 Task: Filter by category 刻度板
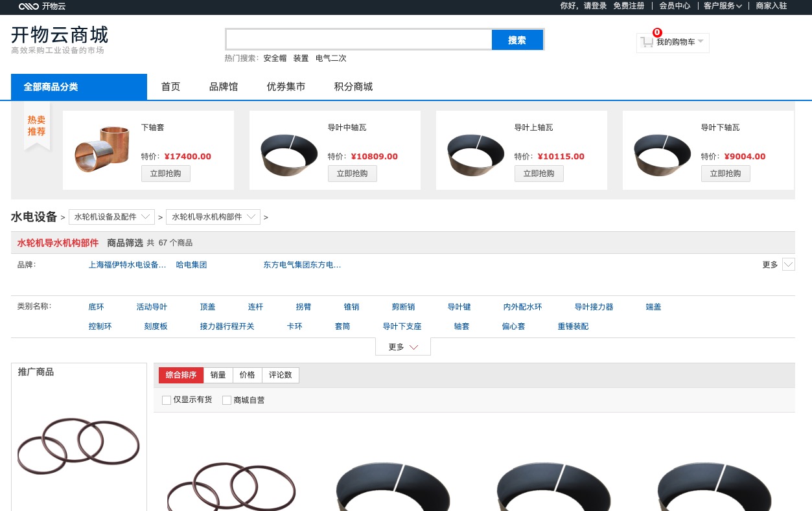tap(156, 326)
